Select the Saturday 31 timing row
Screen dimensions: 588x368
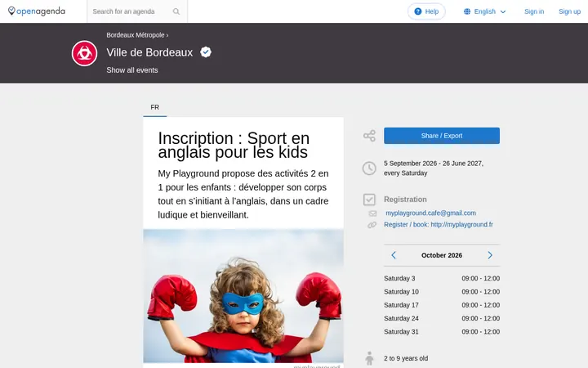pos(442,331)
